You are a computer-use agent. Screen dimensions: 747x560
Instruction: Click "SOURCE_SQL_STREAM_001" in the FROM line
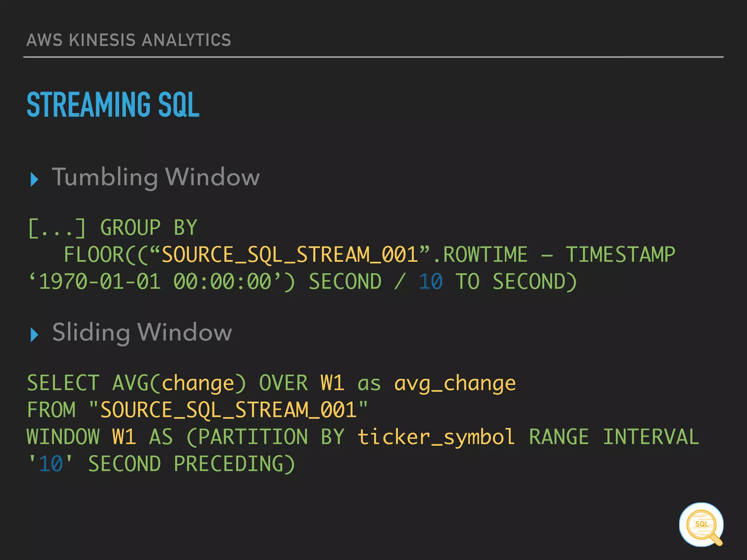tap(228, 410)
